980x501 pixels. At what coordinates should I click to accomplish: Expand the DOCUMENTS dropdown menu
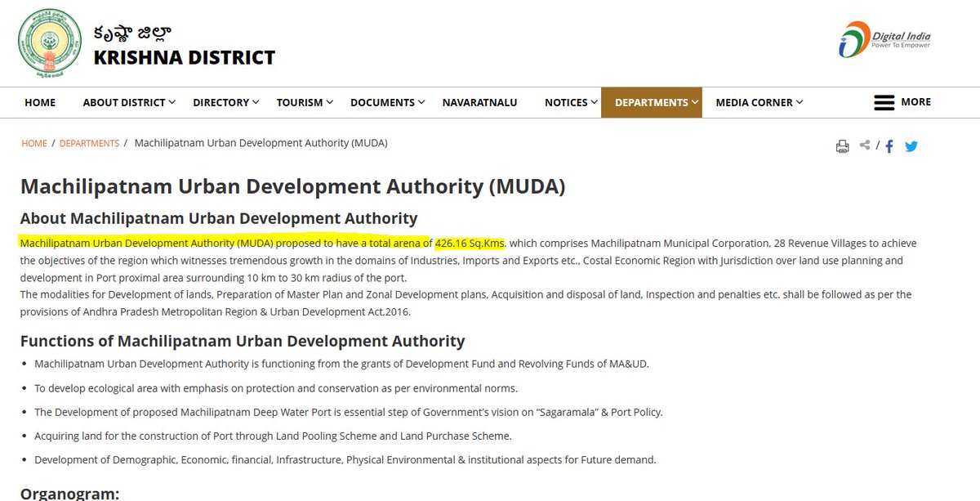point(388,102)
